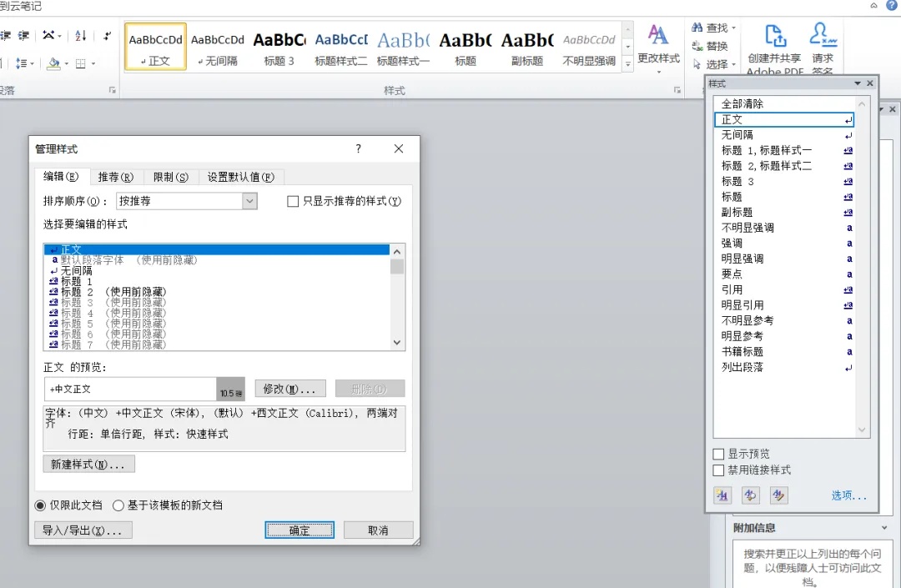The height and width of the screenshot is (588, 901).
Task: Open the line spacing dropdown arrow
Action: (x=33, y=63)
